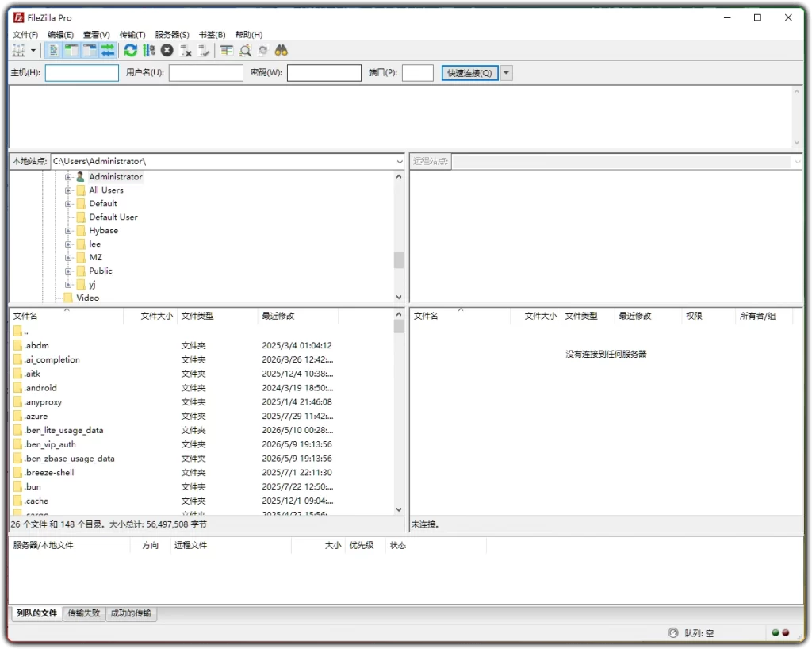Select the .ben_vip_auth folder
The width and height of the screenshot is (812, 649).
pyautogui.click(x=50, y=444)
